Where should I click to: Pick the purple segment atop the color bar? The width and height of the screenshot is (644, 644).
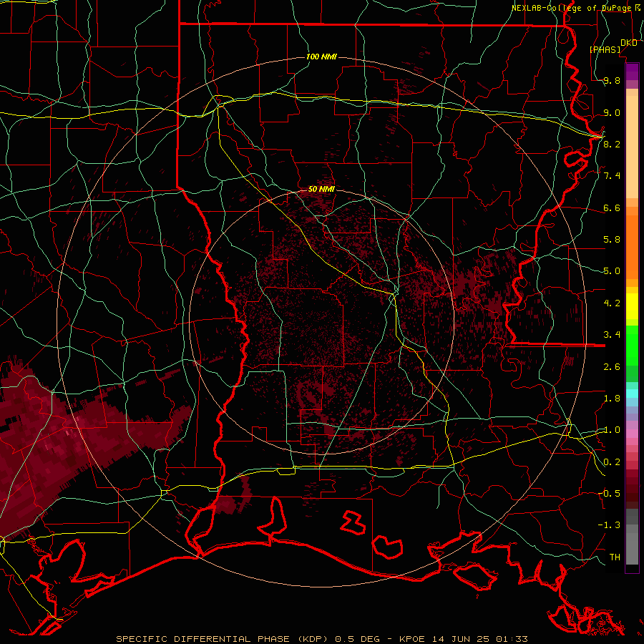pos(632,72)
